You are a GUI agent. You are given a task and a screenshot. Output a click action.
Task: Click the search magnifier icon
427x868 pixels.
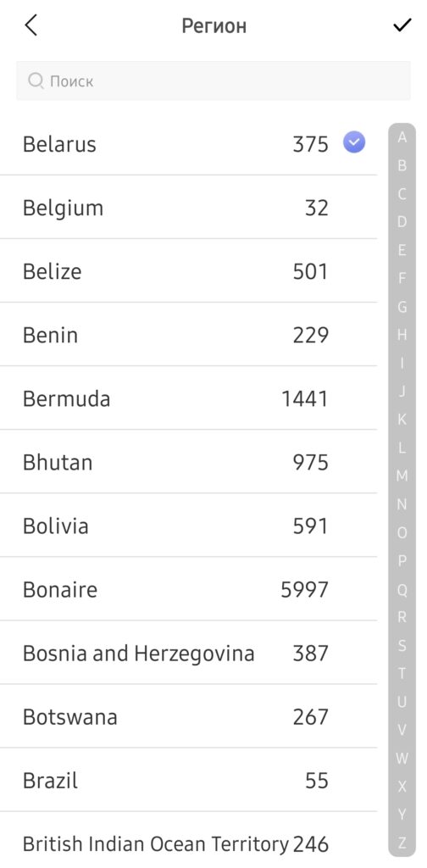point(36,81)
